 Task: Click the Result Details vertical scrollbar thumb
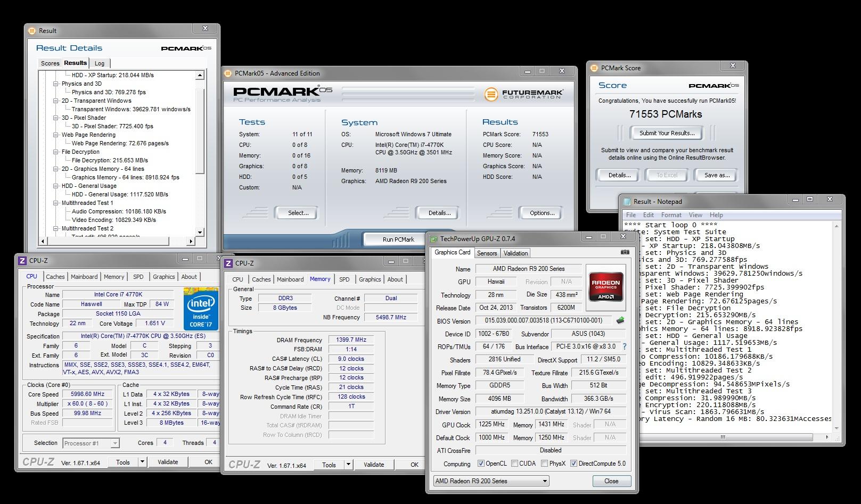200,130
